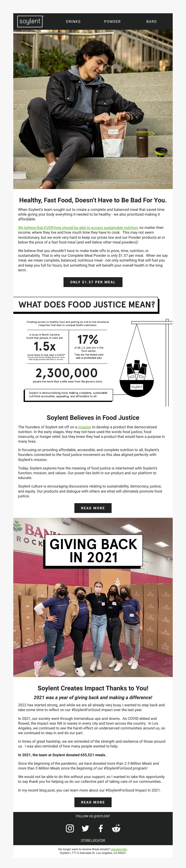Follow the green EVERYone sustainable nutrition link

pyautogui.click(x=78, y=228)
